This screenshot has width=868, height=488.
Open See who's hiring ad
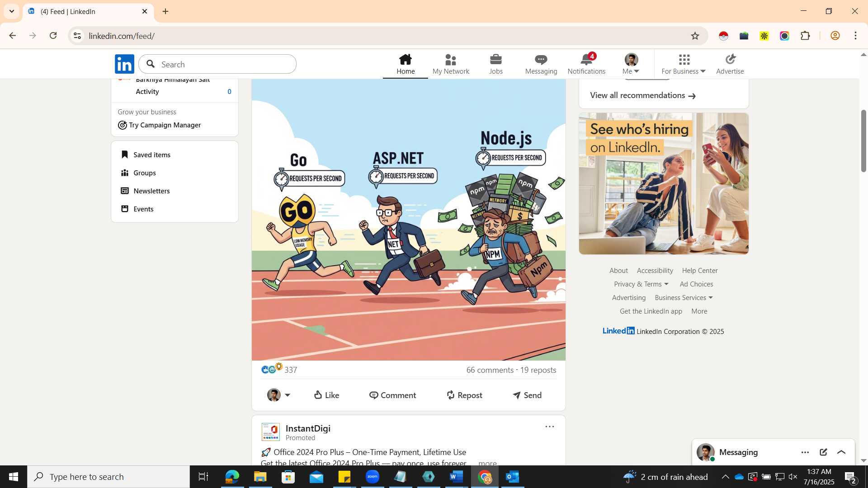(664, 183)
